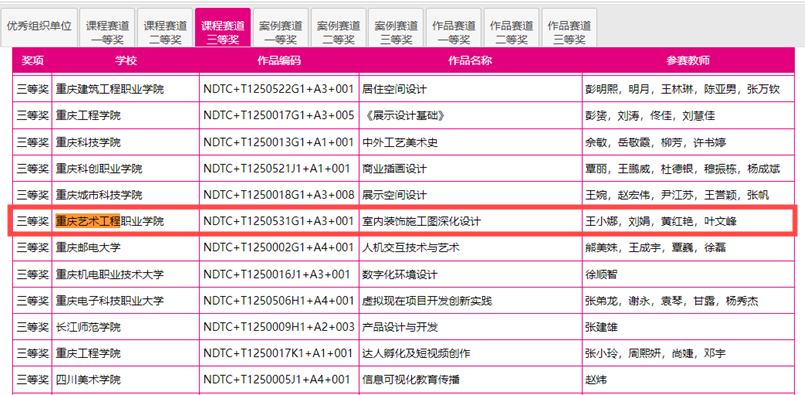805x395 pixels.
Task: Click work name 居住空间设计
Action: click(470, 89)
